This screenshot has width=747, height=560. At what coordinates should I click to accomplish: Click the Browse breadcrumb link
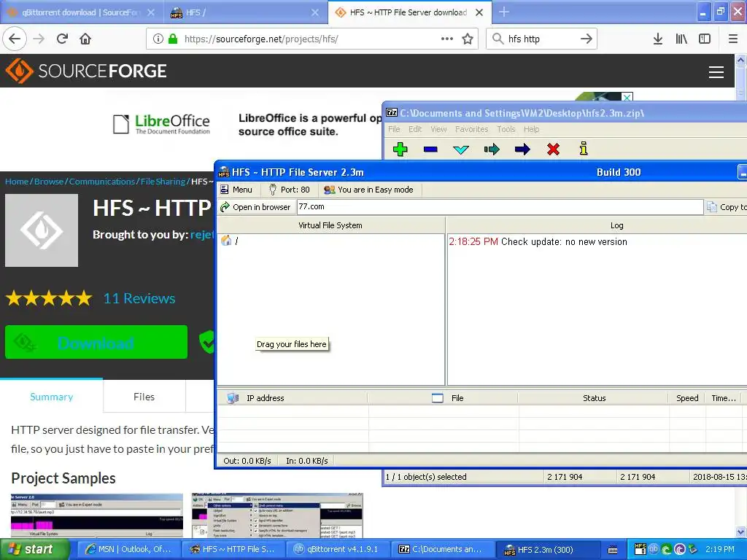click(x=49, y=182)
